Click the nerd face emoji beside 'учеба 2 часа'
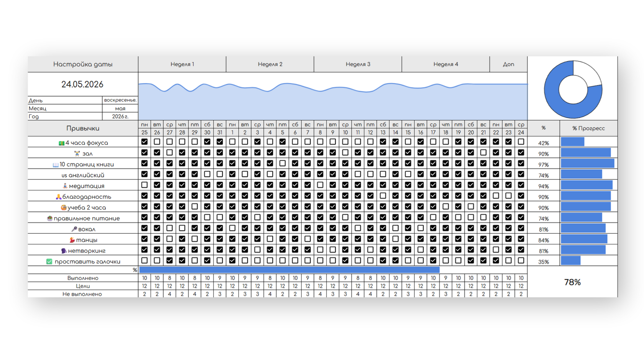 [x=64, y=207]
